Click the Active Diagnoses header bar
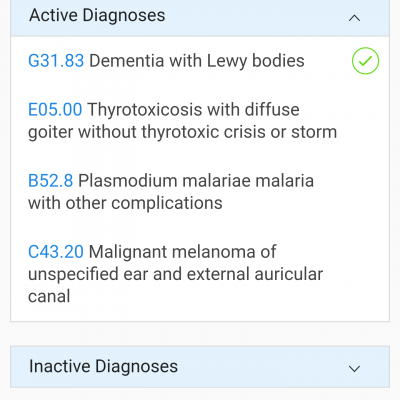400x400 pixels. click(200, 18)
